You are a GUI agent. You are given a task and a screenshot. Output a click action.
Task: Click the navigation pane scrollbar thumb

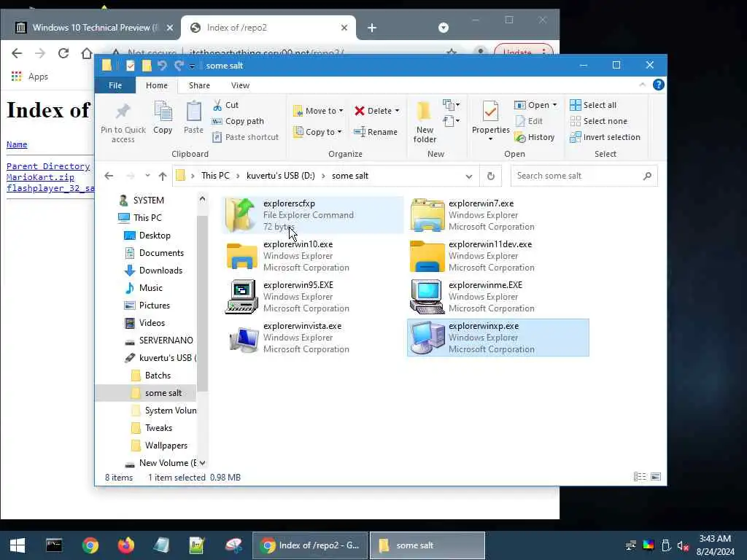click(202, 303)
